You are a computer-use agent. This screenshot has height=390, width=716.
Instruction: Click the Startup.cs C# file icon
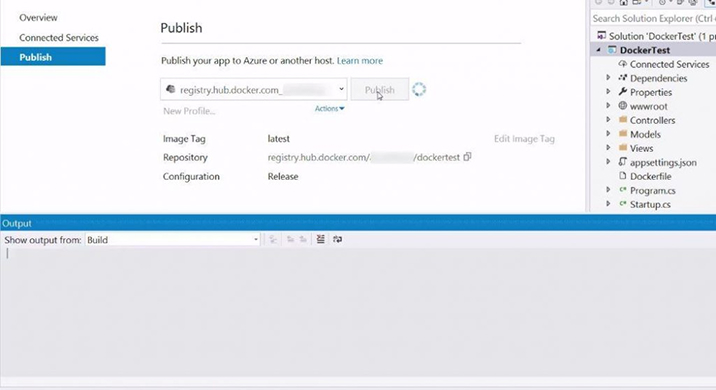622,204
